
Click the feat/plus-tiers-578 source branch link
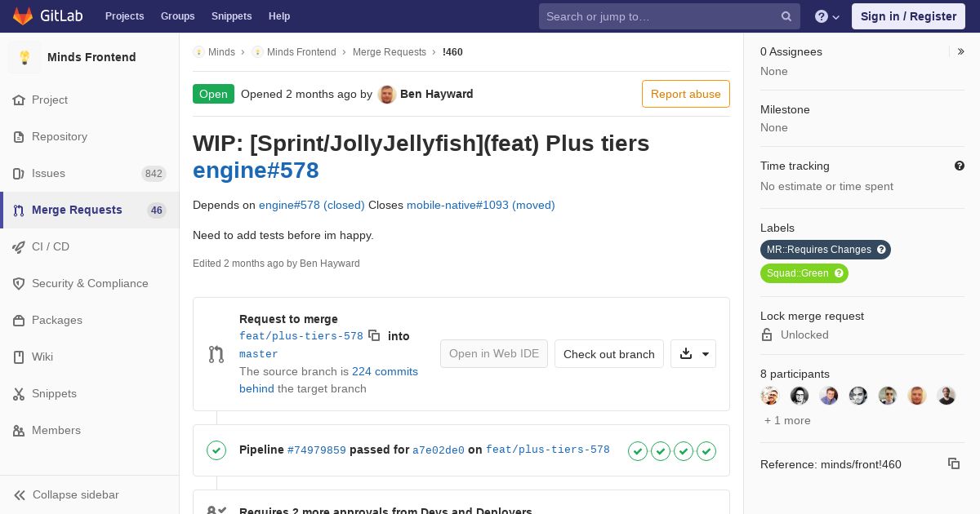[x=301, y=335]
